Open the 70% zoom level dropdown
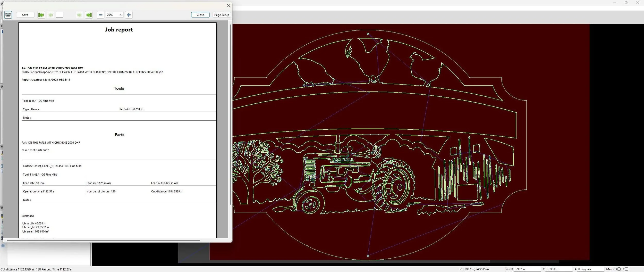The height and width of the screenshot is (272, 644). (115, 15)
